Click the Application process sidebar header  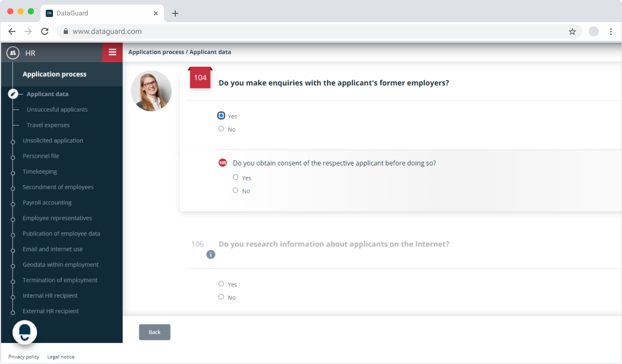click(x=54, y=74)
